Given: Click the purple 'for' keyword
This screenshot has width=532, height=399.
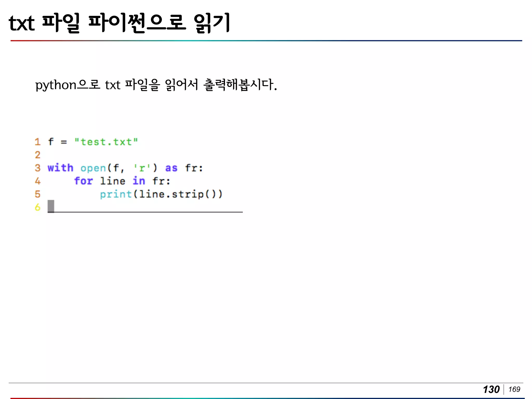Looking at the screenshot, I should (83, 181).
